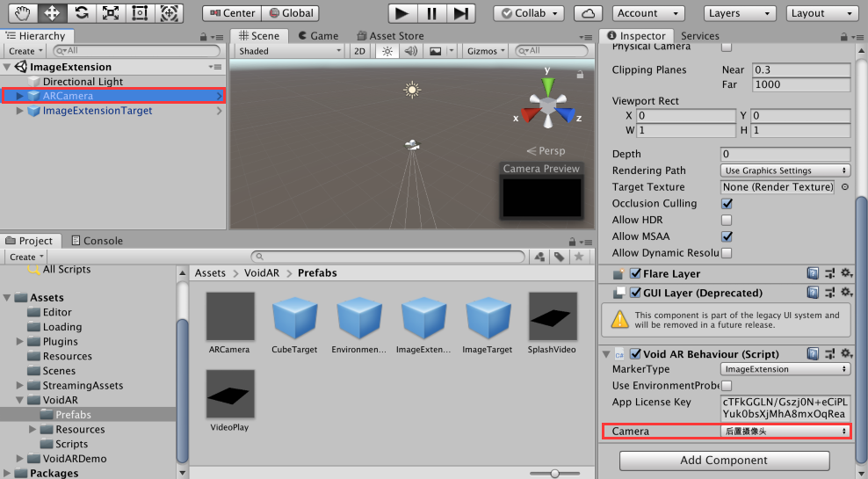Viewport: 868px width, 479px height.
Task: Select the Rect Transform tool
Action: (x=140, y=13)
